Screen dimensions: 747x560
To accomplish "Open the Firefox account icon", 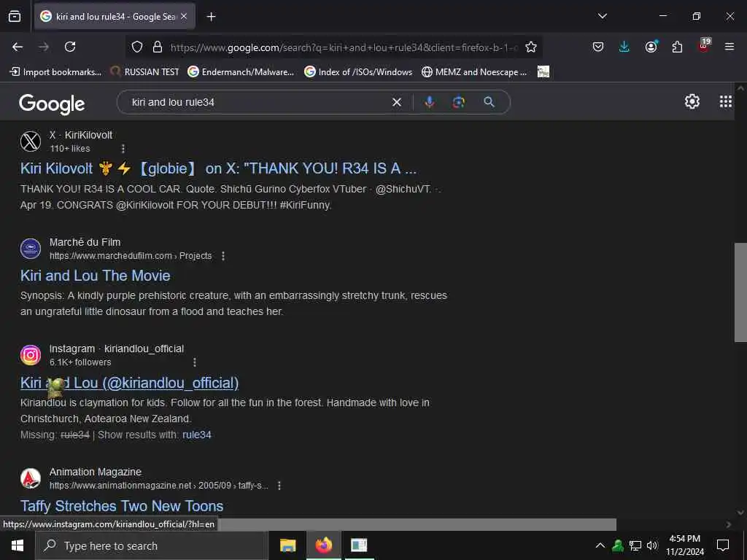I will pos(651,47).
